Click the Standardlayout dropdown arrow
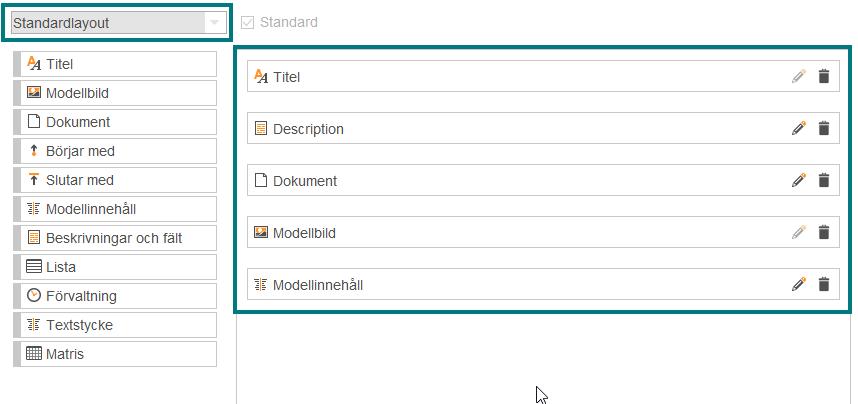The width and height of the screenshot is (858, 404). point(214,23)
